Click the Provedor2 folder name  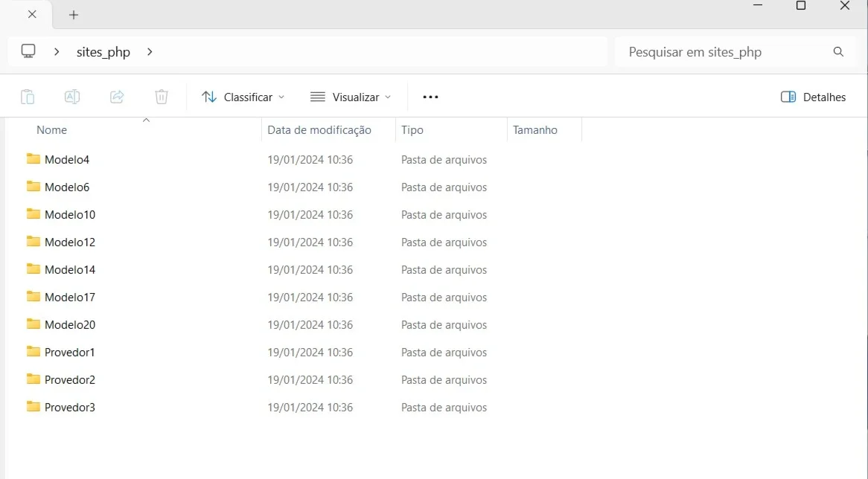70,380
